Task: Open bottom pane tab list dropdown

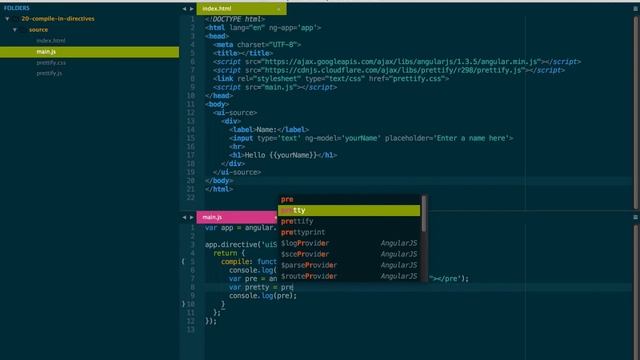Action: [x=636, y=218]
